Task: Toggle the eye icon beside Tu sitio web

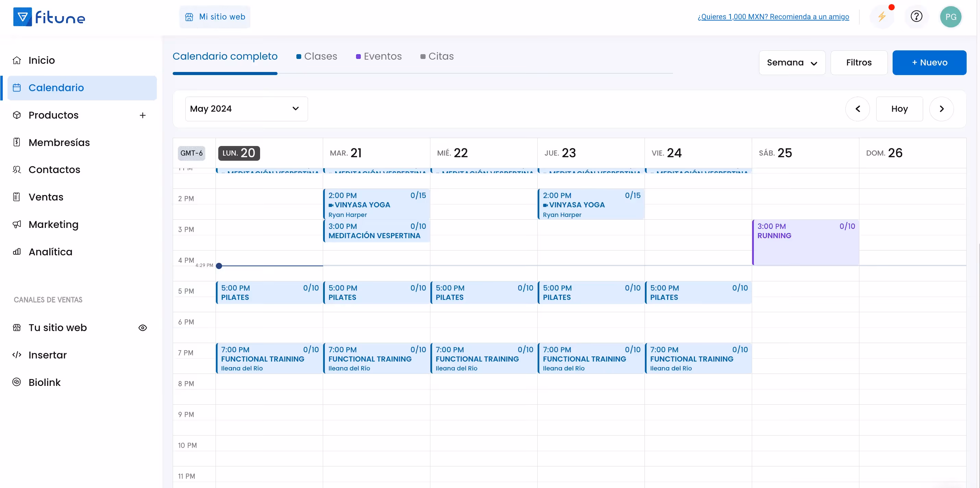Action: 143,328
